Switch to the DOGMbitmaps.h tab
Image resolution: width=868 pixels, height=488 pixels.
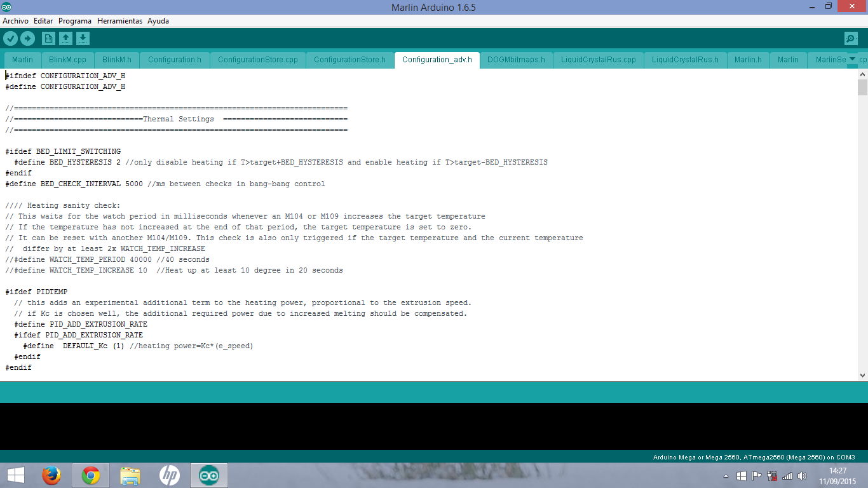pyautogui.click(x=516, y=60)
